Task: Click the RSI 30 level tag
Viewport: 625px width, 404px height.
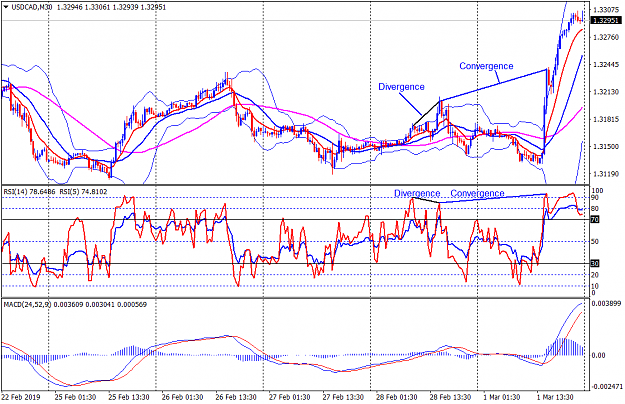Action: point(595,263)
